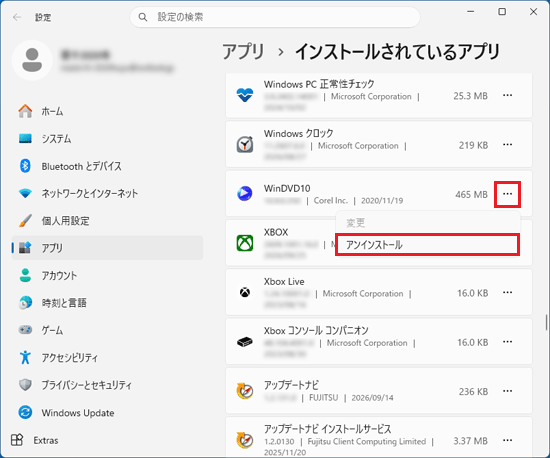Open 時刻と言語 settings
This screenshot has height=458, width=550.
pos(107,303)
